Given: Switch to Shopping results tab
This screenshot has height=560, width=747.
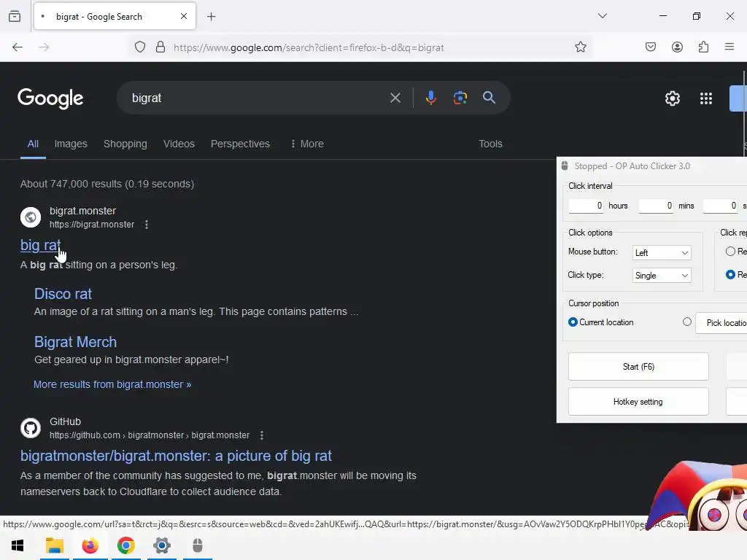Looking at the screenshot, I should click(x=125, y=144).
